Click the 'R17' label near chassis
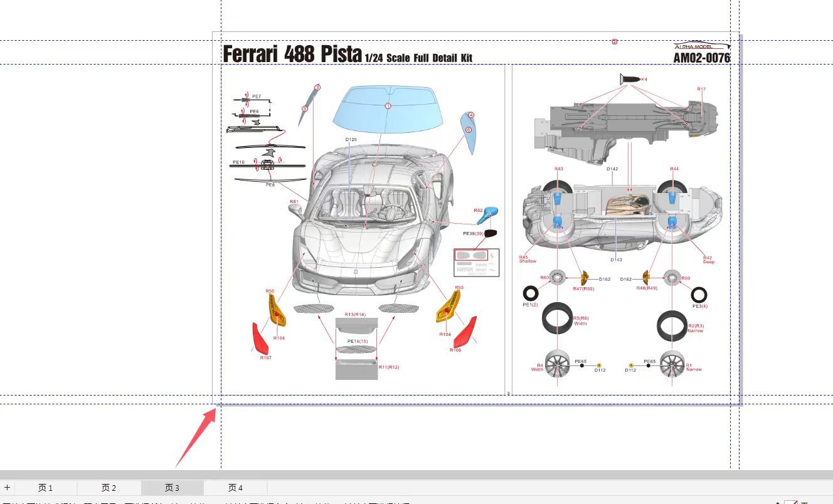This screenshot has width=833, height=504. 701,89
